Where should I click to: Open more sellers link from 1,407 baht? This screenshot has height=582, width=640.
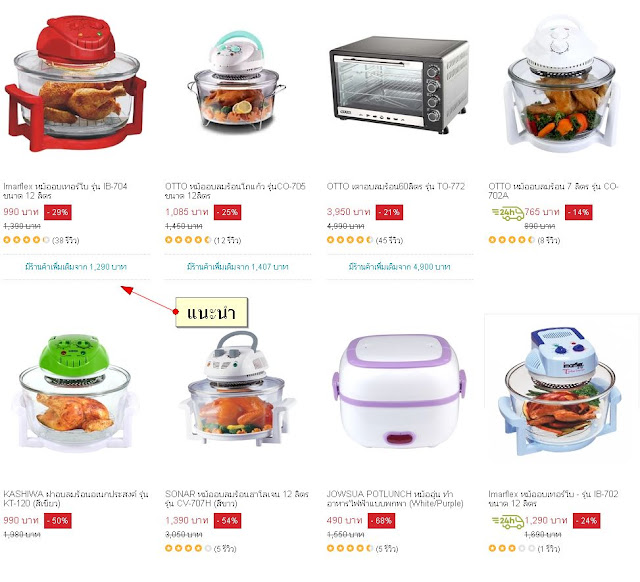(x=238, y=267)
